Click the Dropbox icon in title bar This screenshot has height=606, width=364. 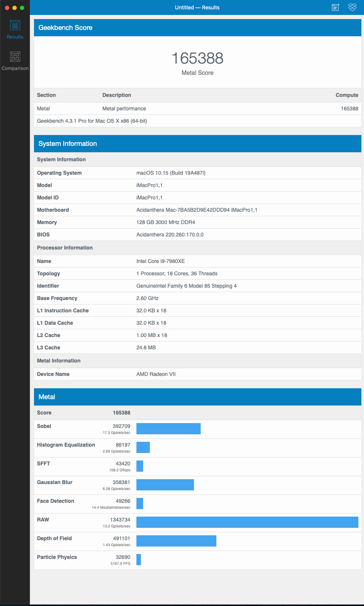coord(352,7)
